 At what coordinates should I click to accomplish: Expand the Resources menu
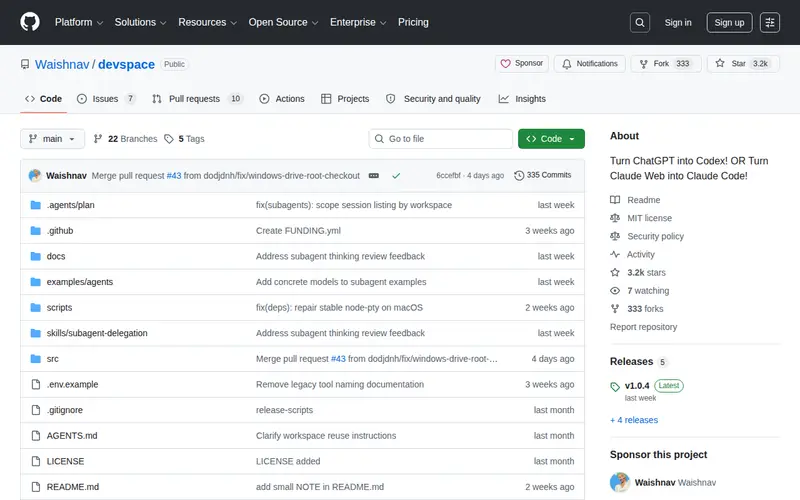(x=207, y=22)
